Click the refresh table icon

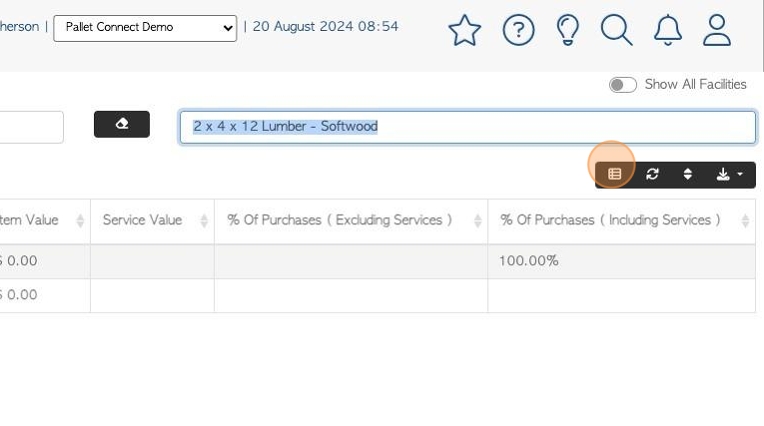[x=652, y=174]
